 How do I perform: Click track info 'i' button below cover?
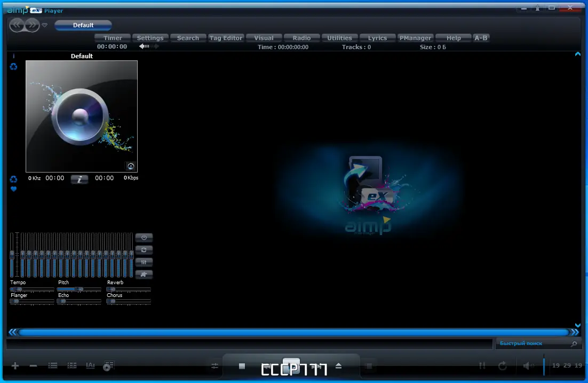click(80, 179)
